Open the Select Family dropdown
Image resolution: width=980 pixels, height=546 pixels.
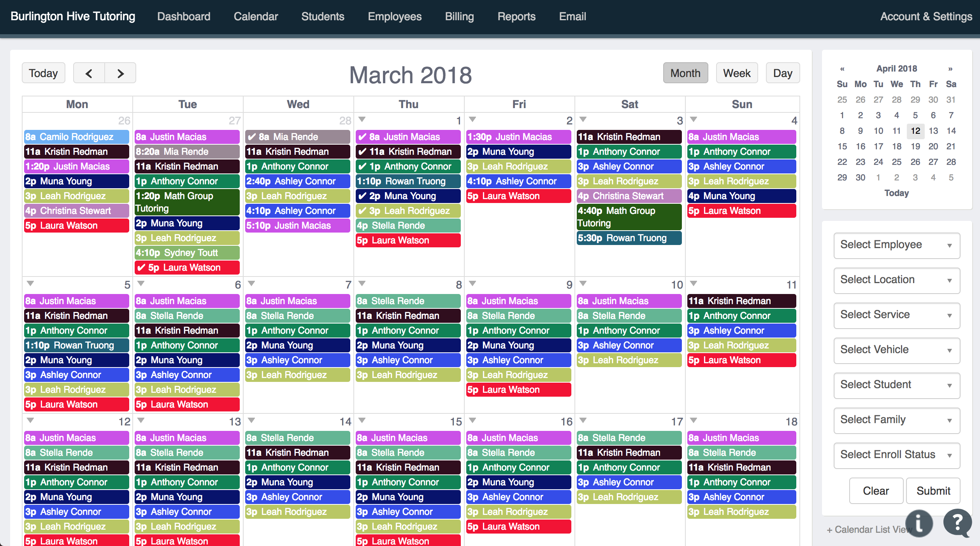[x=897, y=420]
